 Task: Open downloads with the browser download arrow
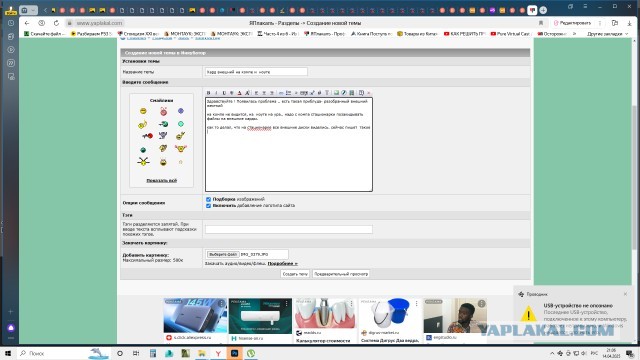click(x=629, y=23)
